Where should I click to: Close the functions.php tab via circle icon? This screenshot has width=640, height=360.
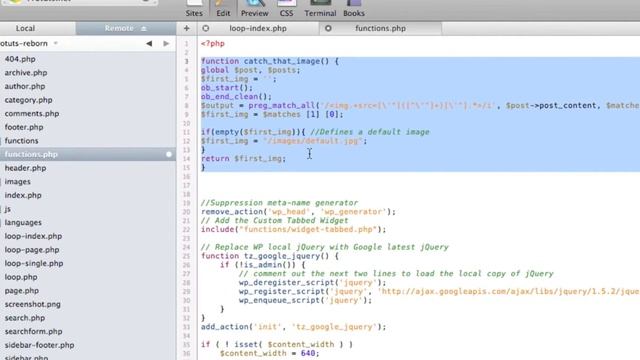328,28
